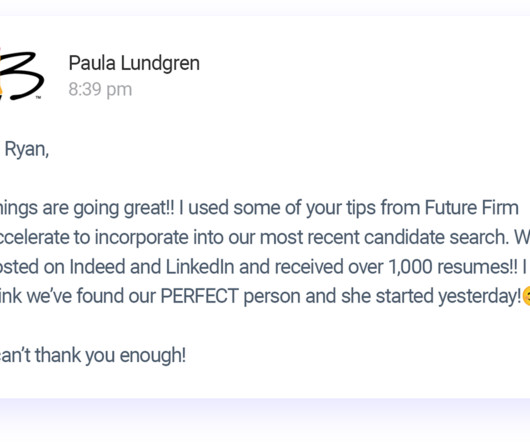Click the words candidate search
The width and height of the screenshot is (530, 442).
437,237
